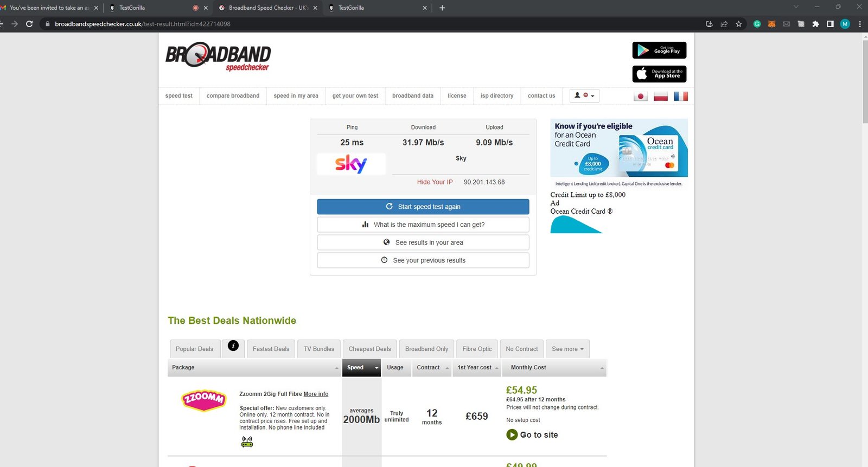
Task: Switch to the Broadband Only tab
Action: [427, 349]
